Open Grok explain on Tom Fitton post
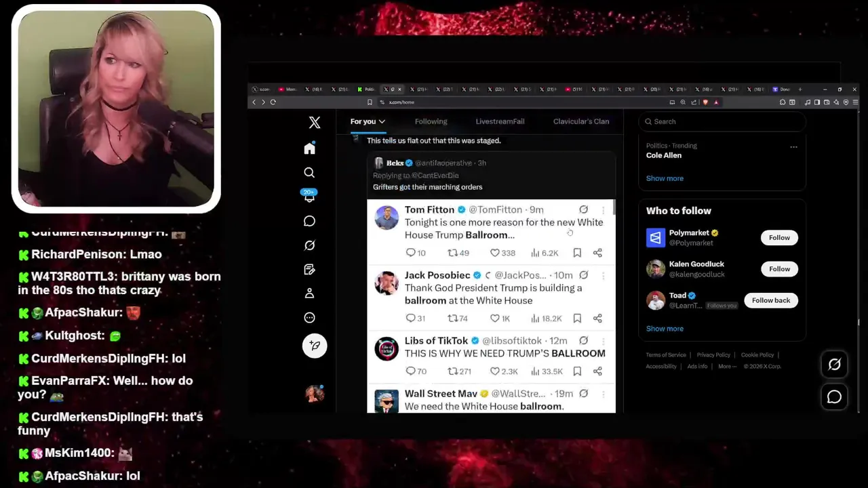 (x=583, y=210)
